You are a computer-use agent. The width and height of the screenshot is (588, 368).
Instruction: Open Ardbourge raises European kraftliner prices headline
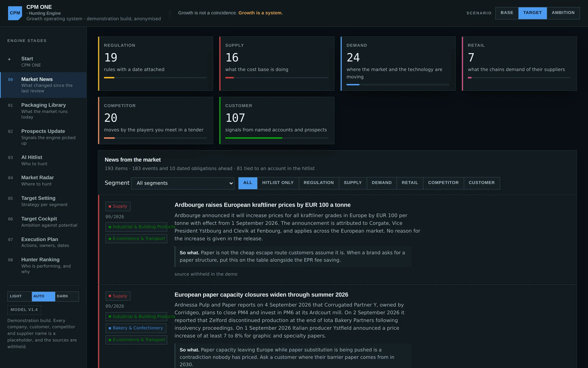262,205
